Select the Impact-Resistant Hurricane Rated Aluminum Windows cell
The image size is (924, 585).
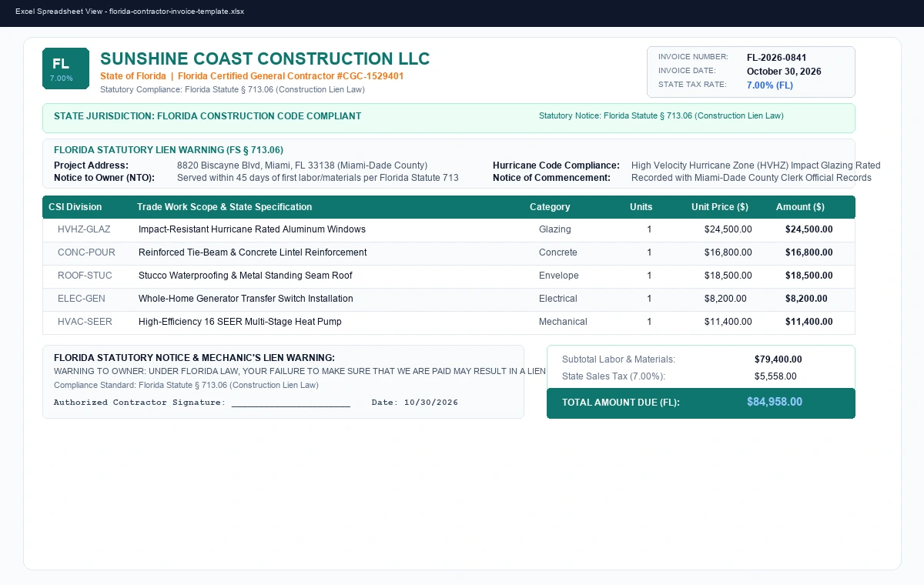(x=252, y=229)
